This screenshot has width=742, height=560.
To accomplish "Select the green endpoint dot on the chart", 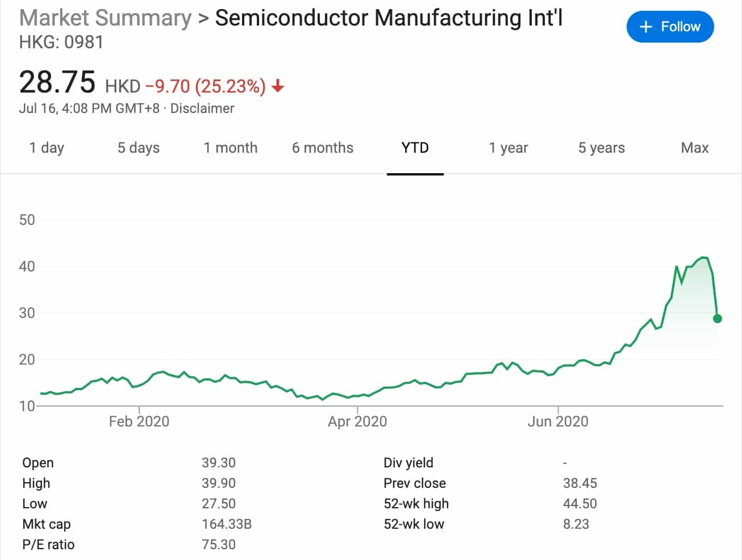I will pos(718,319).
